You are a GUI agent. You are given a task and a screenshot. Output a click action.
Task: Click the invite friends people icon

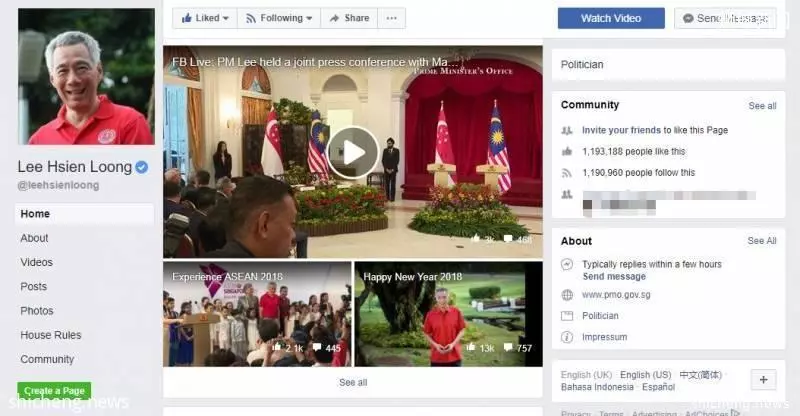[x=567, y=130]
